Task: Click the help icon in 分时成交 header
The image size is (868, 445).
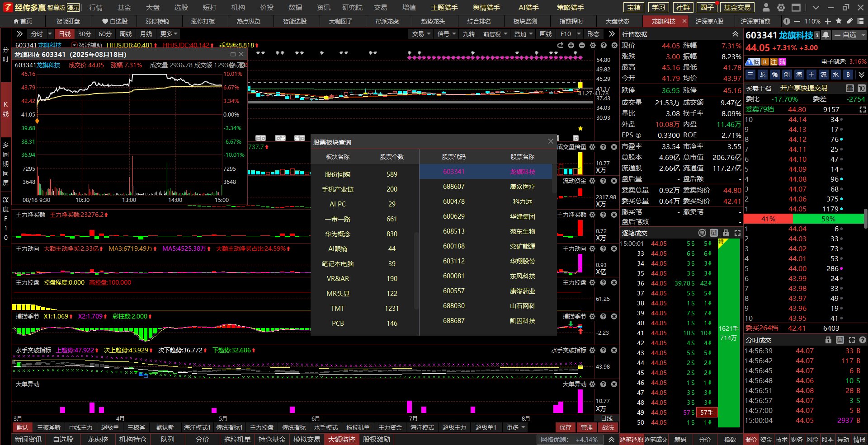Action: [863, 340]
